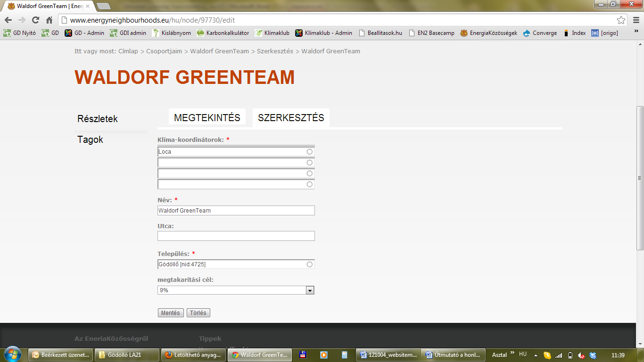
Task: Reload the page with the refresh icon
Action: point(35,20)
